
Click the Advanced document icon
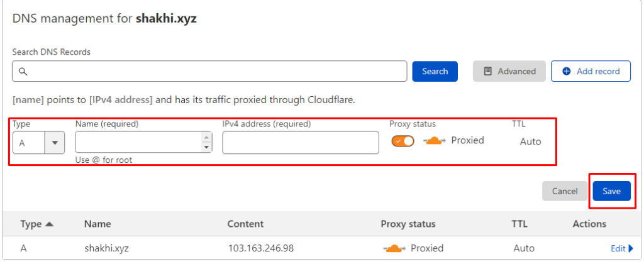tap(487, 72)
